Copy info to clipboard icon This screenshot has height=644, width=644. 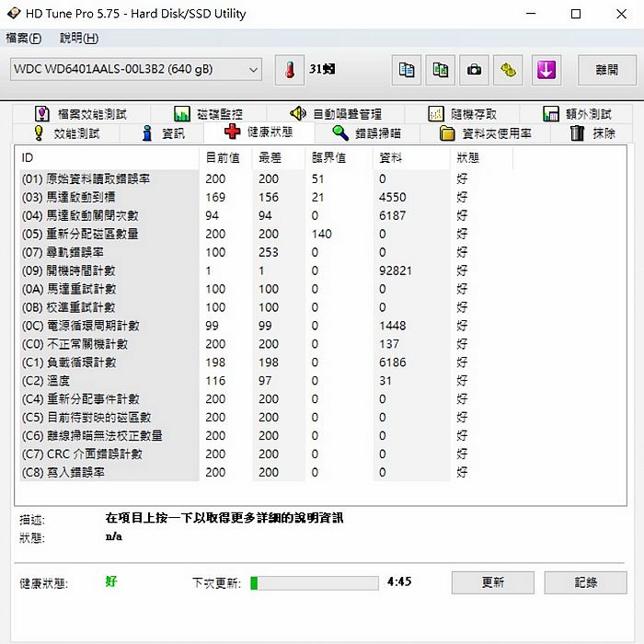(x=407, y=70)
